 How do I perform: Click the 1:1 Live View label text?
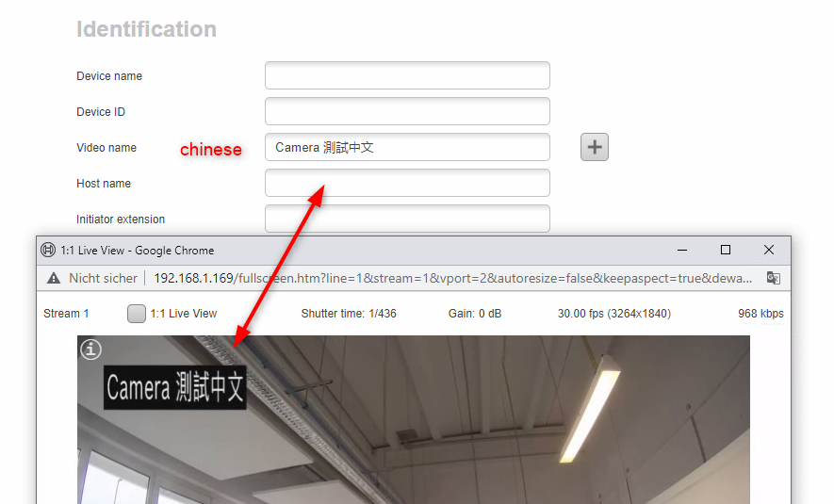pyautogui.click(x=184, y=314)
